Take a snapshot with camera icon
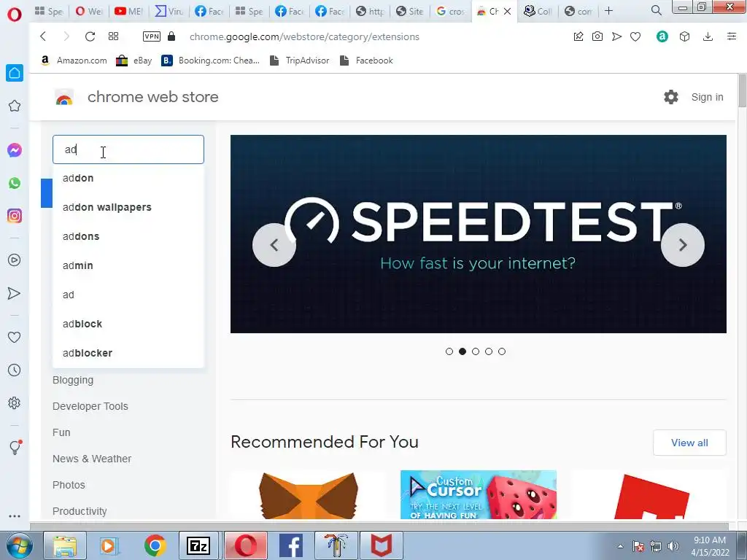Image resolution: width=747 pixels, height=560 pixels. coord(597,36)
